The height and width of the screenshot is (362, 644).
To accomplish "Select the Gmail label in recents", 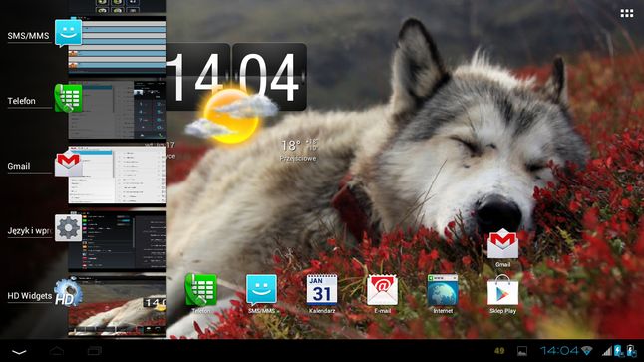I will click(x=19, y=166).
